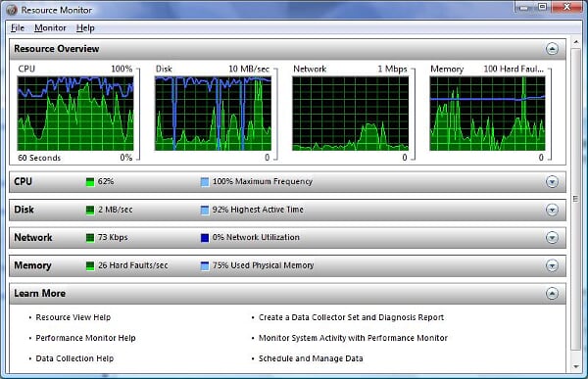Click the blue Highest Active Time swatch

pyautogui.click(x=205, y=210)
